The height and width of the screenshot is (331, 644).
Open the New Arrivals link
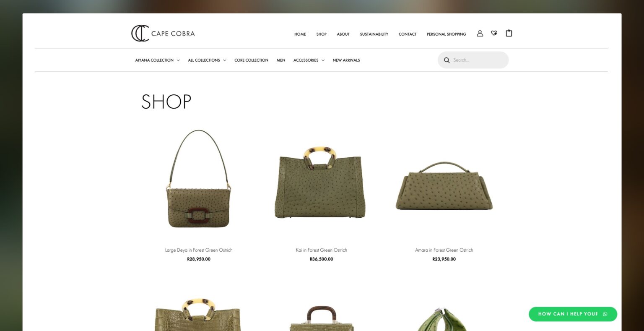(x=346, y=60)
